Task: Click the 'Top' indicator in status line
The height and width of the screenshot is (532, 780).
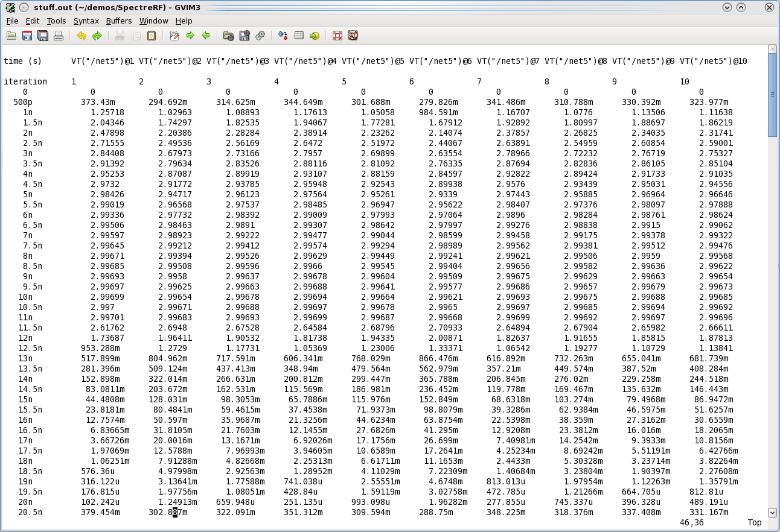Action: [x=755, y=522]
